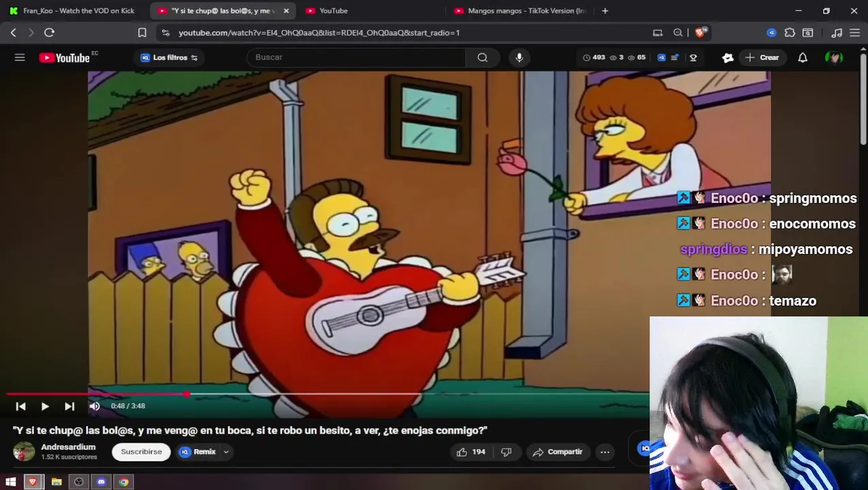Open media control music note icon
Image resolution: width=868 pixels, height=490 pixels.
point(837,33)
